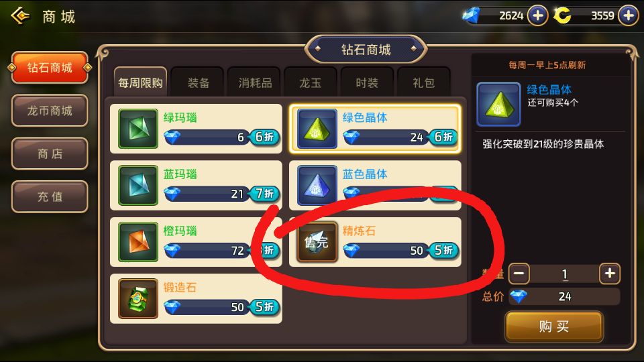Increase purchase quantity with plus button
Screen dimensions: 644x362
click(x=610, y=274)
